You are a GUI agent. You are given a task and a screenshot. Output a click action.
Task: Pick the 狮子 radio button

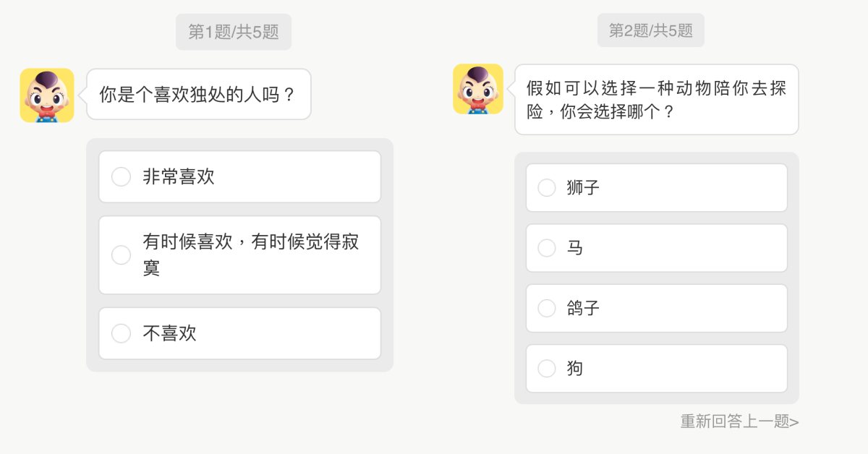pos(547,188)
